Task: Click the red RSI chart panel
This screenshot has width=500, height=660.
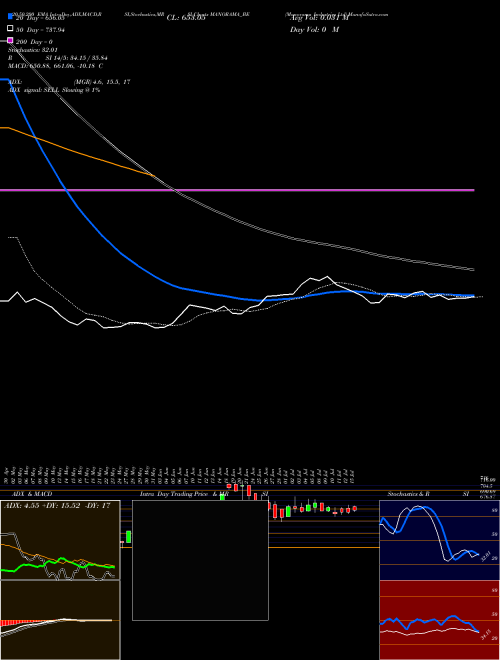Action: [x=439, y=620]
